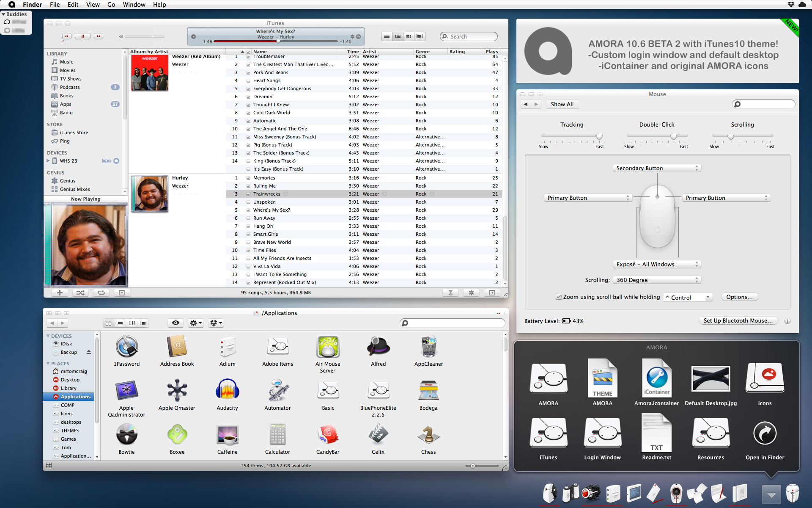This screenshot has height=508, width=812.
Task: Click Show All in Mouse preferences
Action: click(x=562, y=104)
